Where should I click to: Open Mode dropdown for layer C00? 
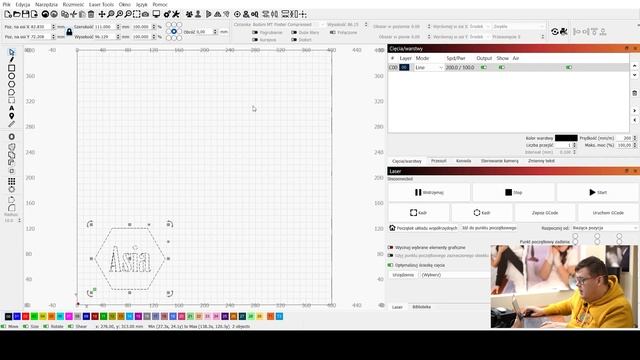click(429, 68)
